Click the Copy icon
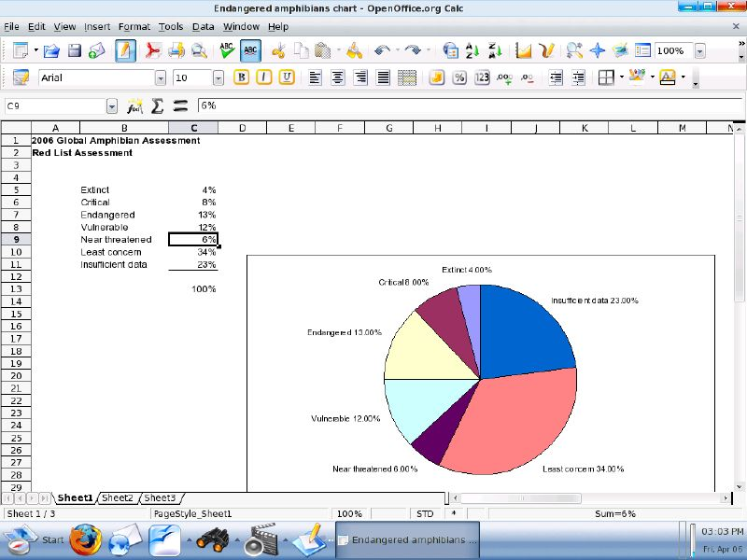This screenshot has width=747, height=560. 301,50
